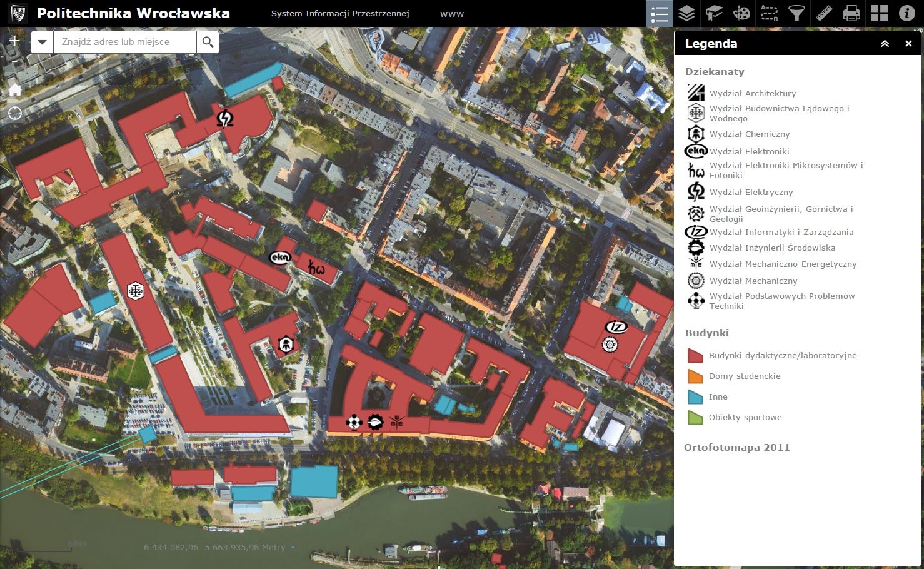The image size is (924, 569).
Task: Click the Wydział Architektury legend symbol
Action: 696,93
